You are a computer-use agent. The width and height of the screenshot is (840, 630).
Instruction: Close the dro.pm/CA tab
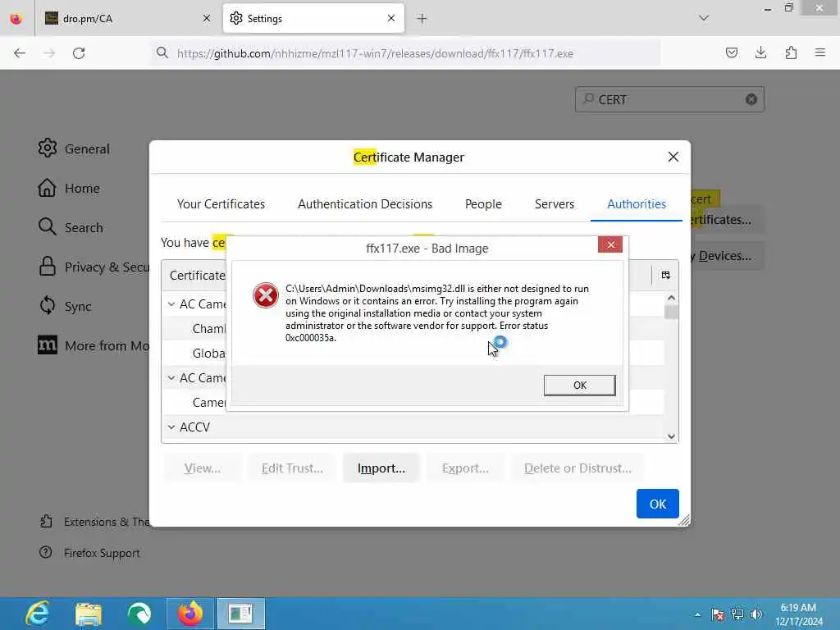(x=207, y=18)
